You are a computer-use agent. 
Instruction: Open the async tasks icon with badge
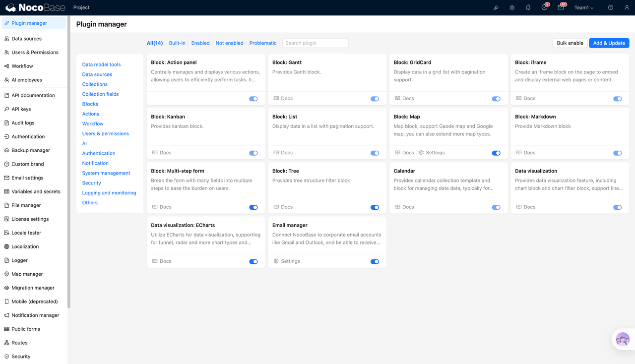point(545,7)
